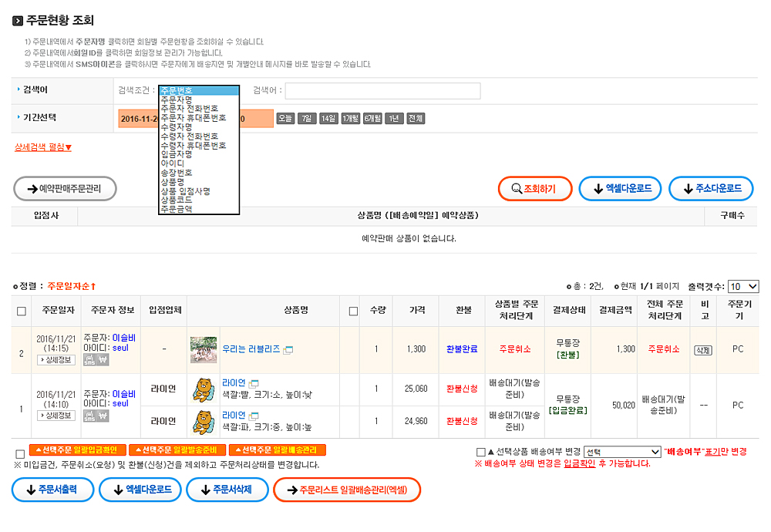The width and height of the screenshot is (771, 532).
Task: Click the 우리는 러블리즈 product thumbnail
Action: click(204, 350)
